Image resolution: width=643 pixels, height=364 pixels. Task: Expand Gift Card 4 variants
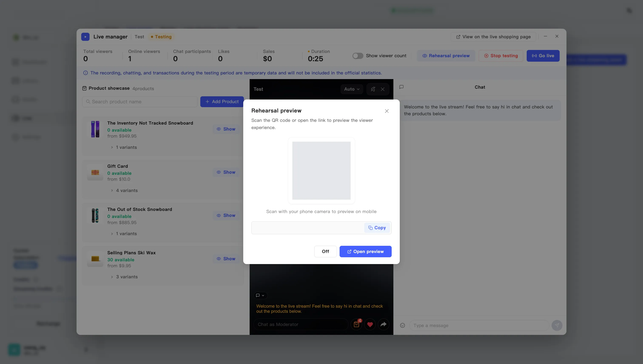[x=124, y=191]
